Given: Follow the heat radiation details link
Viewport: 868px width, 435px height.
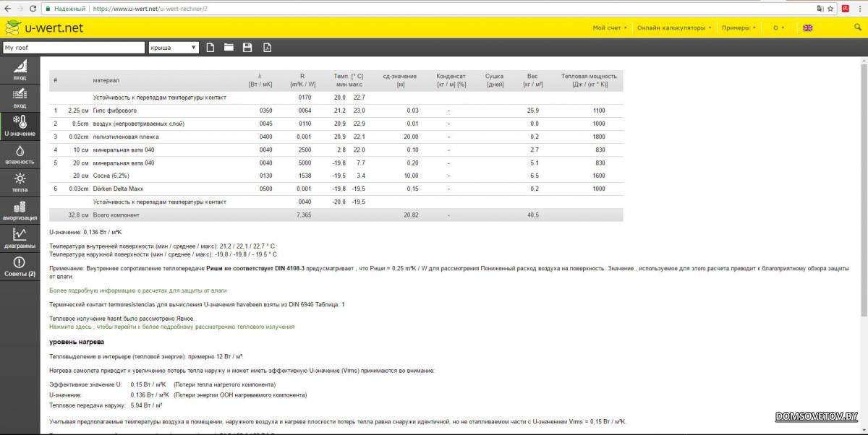Looking at the screenshot, I should [x=171, y=327].
